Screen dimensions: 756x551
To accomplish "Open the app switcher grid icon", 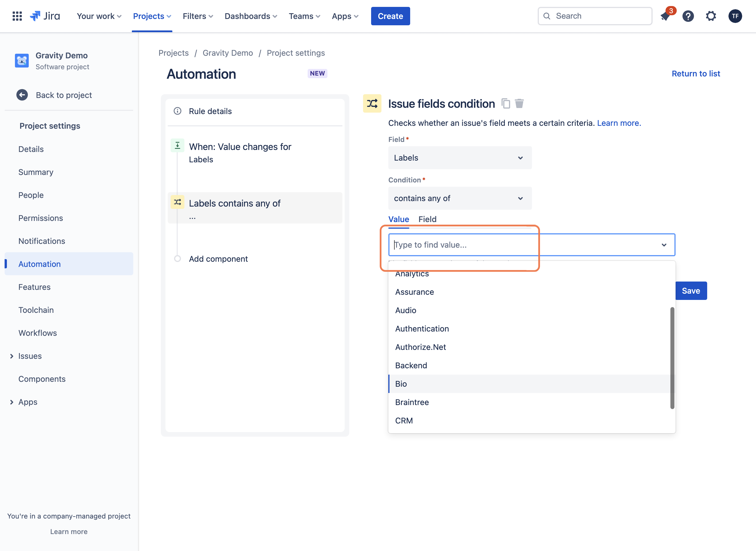I will click(17, 16).
